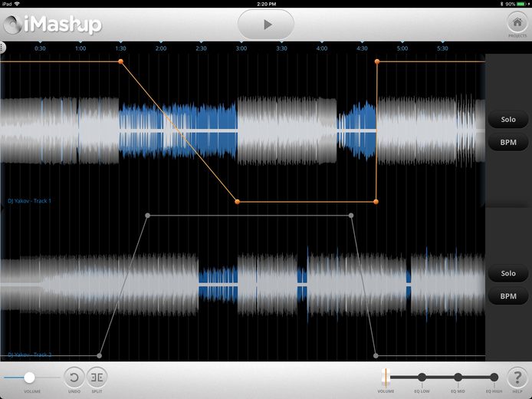This screenshot has height=399, width=532.
Task: Select the EQ Low envelope node
Action: (422, 378)
